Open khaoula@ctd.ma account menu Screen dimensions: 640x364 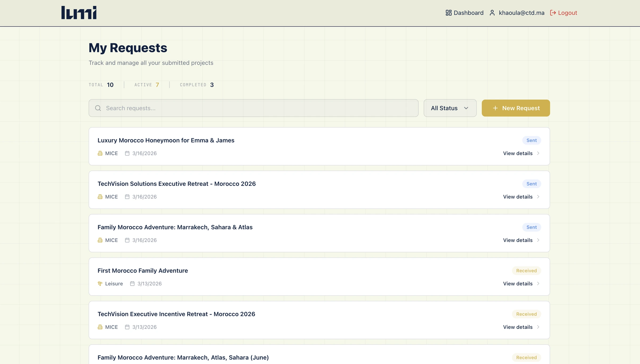pyautogui.click(x=517, y=13)
